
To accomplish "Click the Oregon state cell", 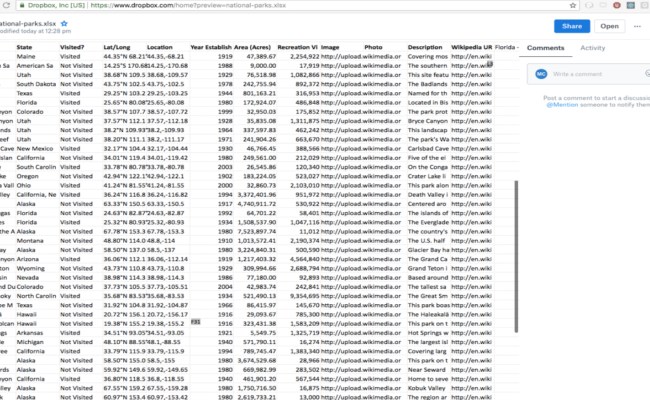I will (x=27, y=176).
